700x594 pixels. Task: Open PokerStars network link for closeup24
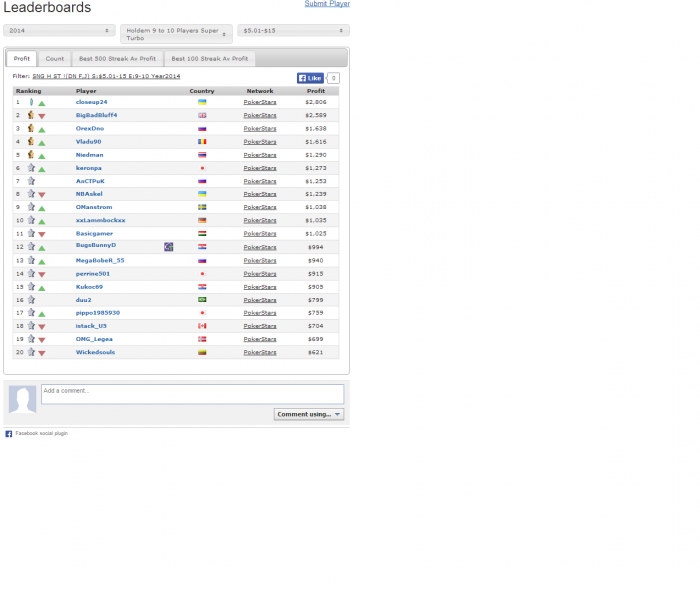click(260, 102)
